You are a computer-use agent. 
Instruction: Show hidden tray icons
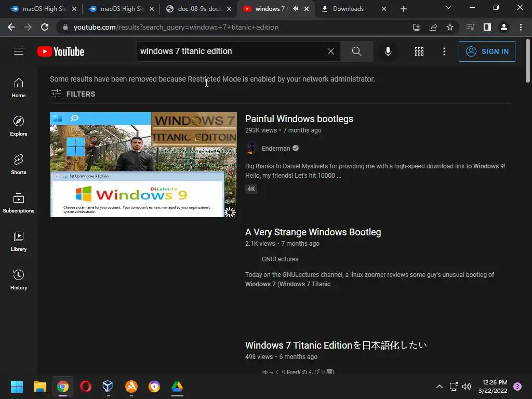tap(440, 387)
